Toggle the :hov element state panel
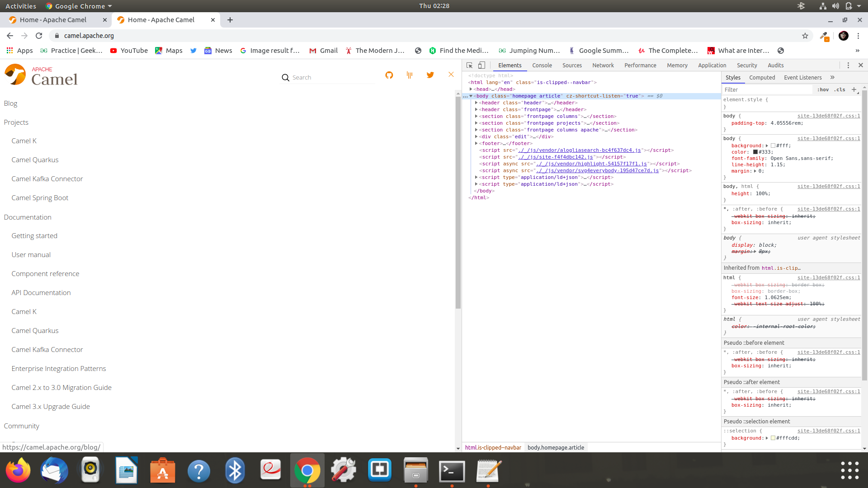This screenshot has height=488, width=868. (823, 89)
